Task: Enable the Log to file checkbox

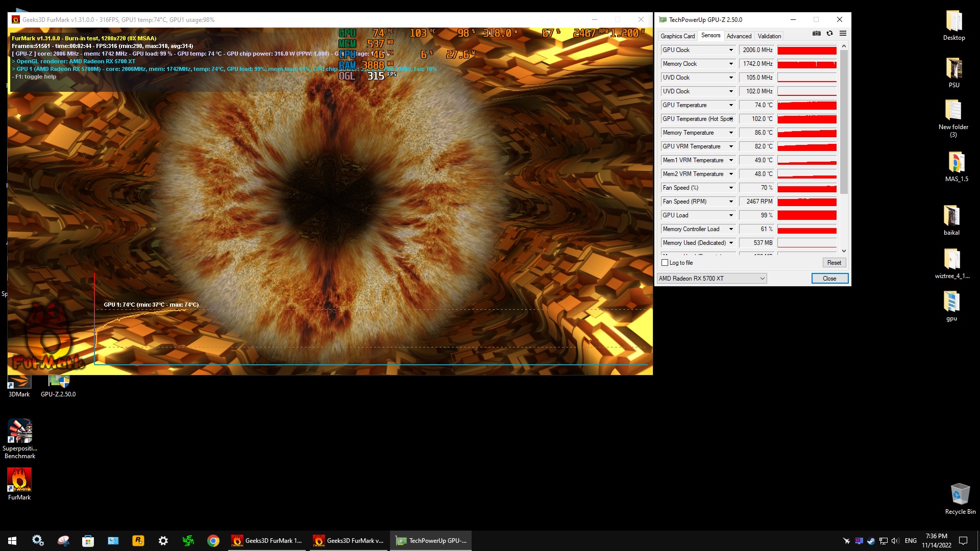Action: pyautogui.click(x=665, y=263)
